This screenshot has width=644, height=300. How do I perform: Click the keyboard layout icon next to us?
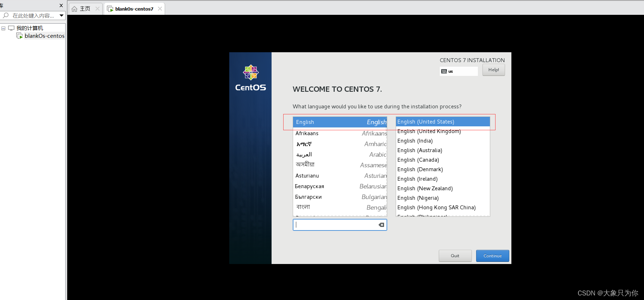tap(444, 71)
